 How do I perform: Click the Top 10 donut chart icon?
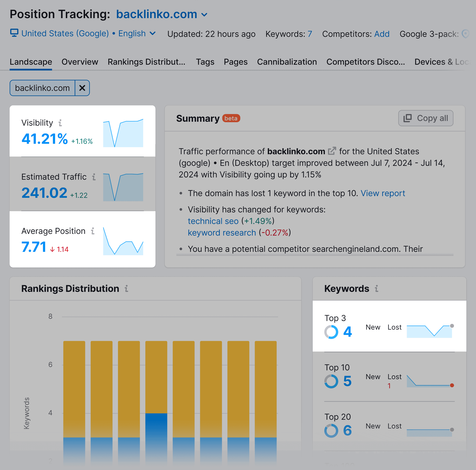pyautogui.click(x=331, y=381)
